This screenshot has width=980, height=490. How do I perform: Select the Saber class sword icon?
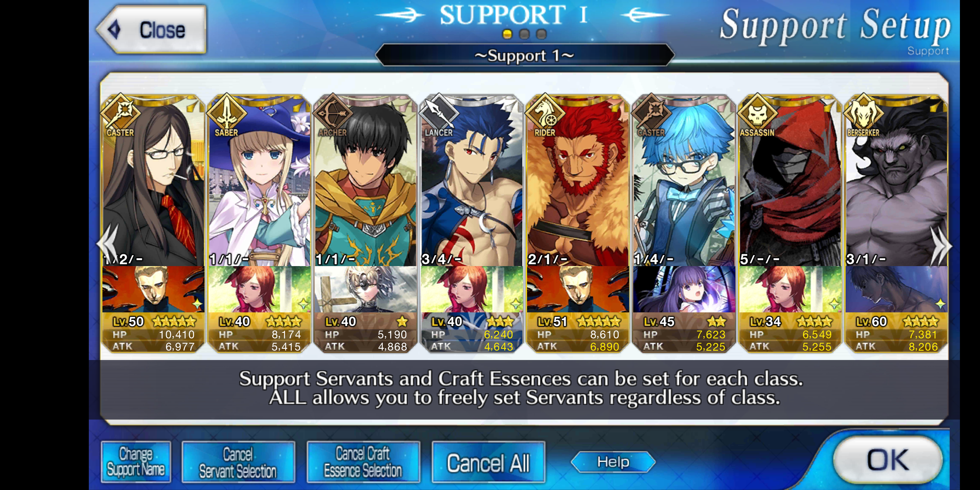click(x=227, y=113)
